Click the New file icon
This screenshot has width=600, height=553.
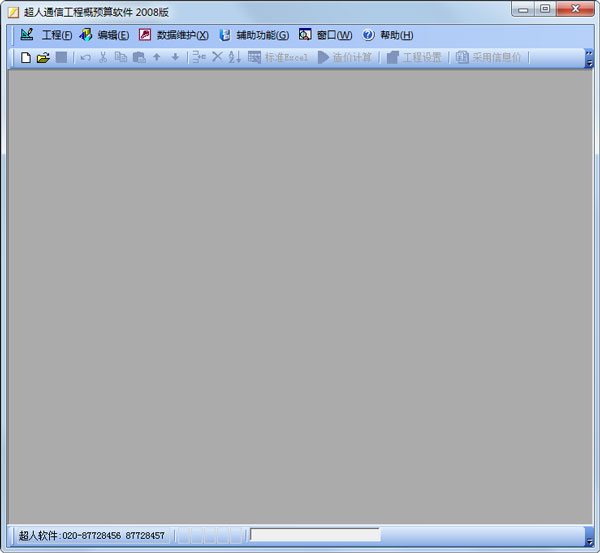pos(26,58)
